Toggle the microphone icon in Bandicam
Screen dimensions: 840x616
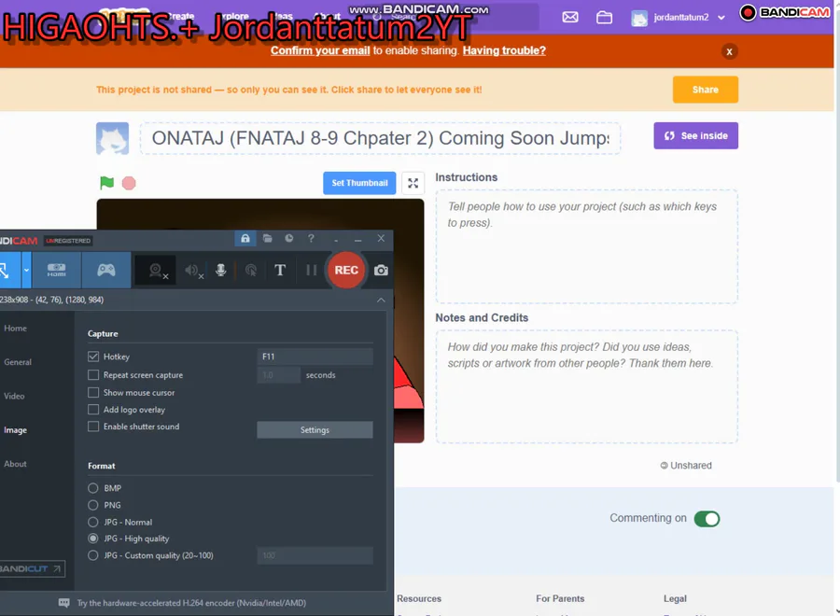220,270
